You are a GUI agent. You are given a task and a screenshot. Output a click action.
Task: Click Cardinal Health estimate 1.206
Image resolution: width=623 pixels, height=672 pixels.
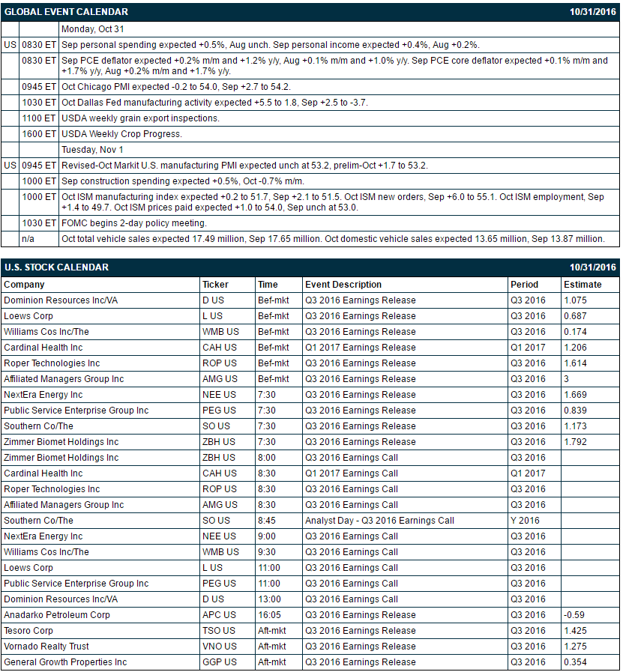coord(576,348)
